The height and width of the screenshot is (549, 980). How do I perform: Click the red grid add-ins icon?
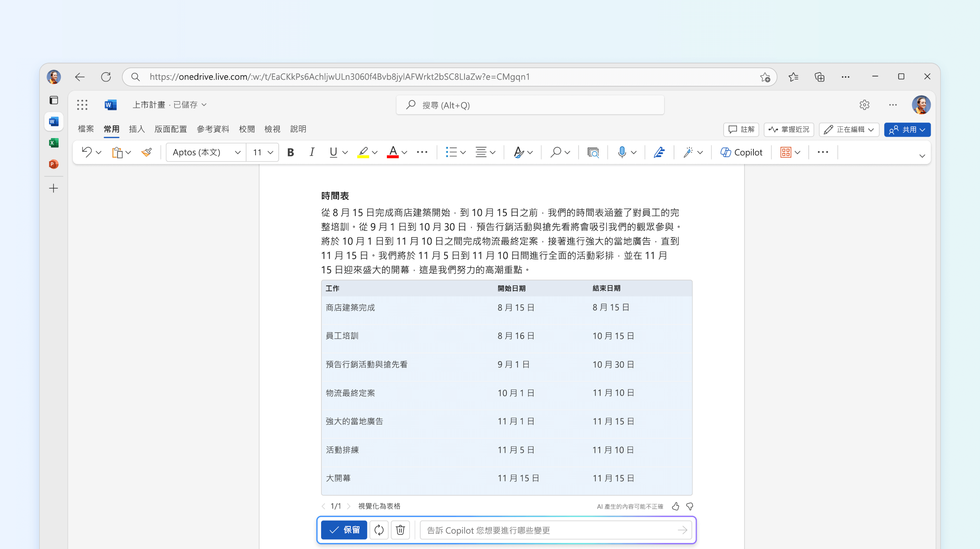[x=786, y=152]
